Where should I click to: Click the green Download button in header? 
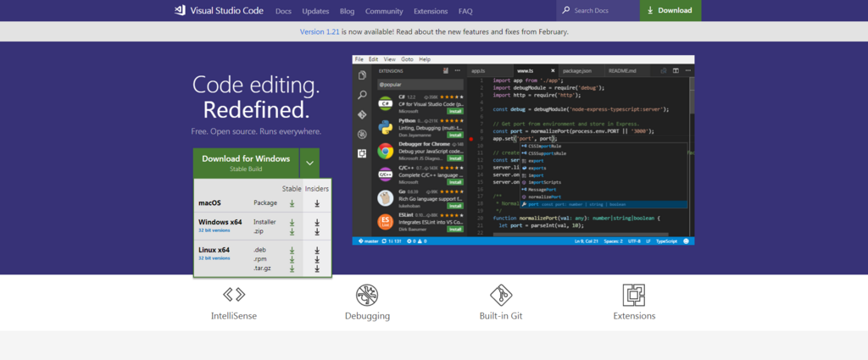click(670, 10)
